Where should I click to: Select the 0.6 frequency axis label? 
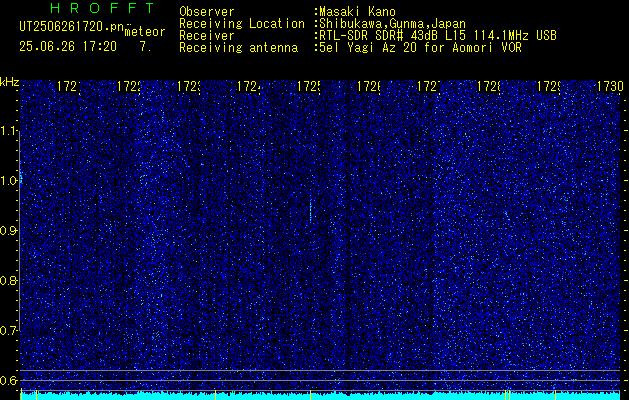pos(9,380)
